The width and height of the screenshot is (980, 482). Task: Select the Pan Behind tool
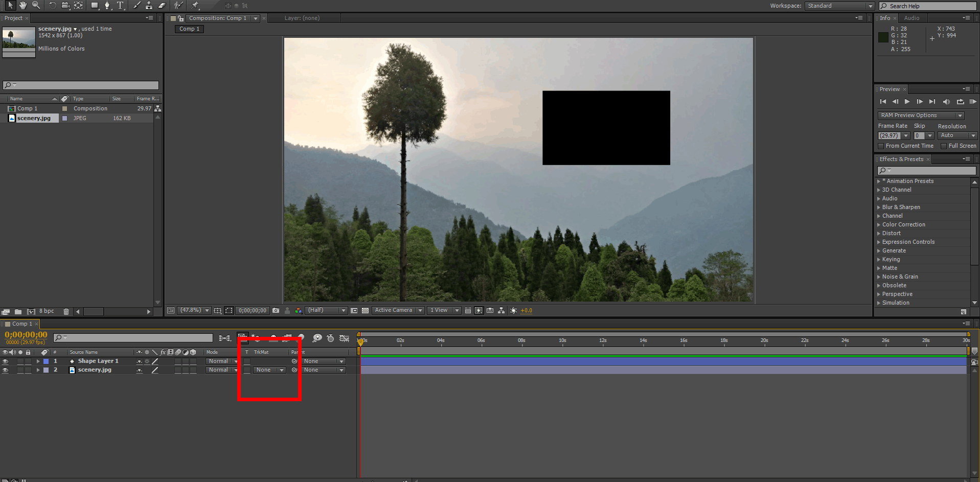78,5
